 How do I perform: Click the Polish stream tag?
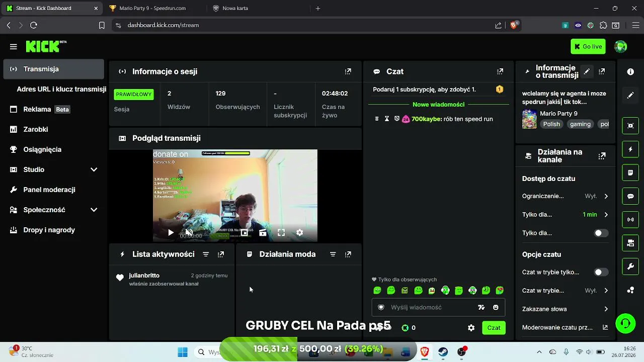click(551, 124)
